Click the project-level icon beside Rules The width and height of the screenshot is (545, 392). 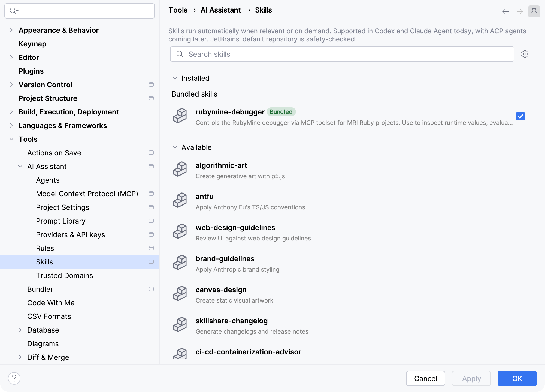pos(151,248)
